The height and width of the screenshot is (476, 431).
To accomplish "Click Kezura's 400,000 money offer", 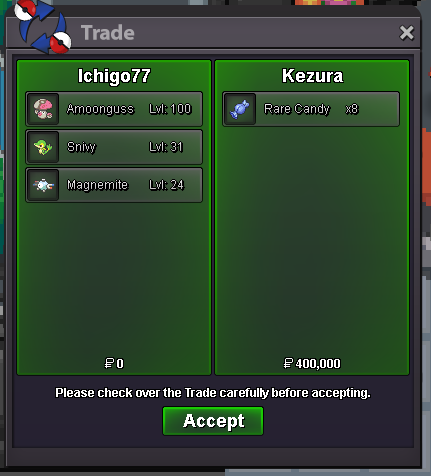I will (x=312, y=363).
